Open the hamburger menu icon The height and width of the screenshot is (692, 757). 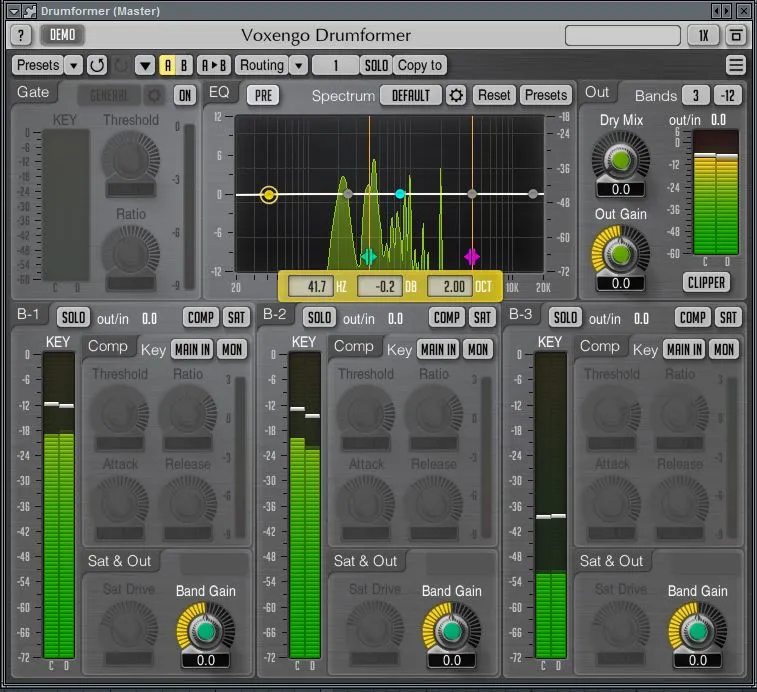736,66
